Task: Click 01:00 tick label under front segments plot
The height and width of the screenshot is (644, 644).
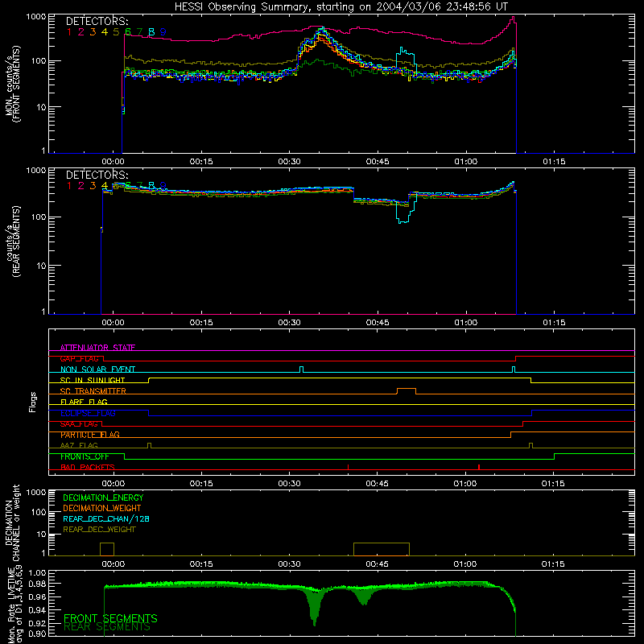Action: [x=466, y=162]
